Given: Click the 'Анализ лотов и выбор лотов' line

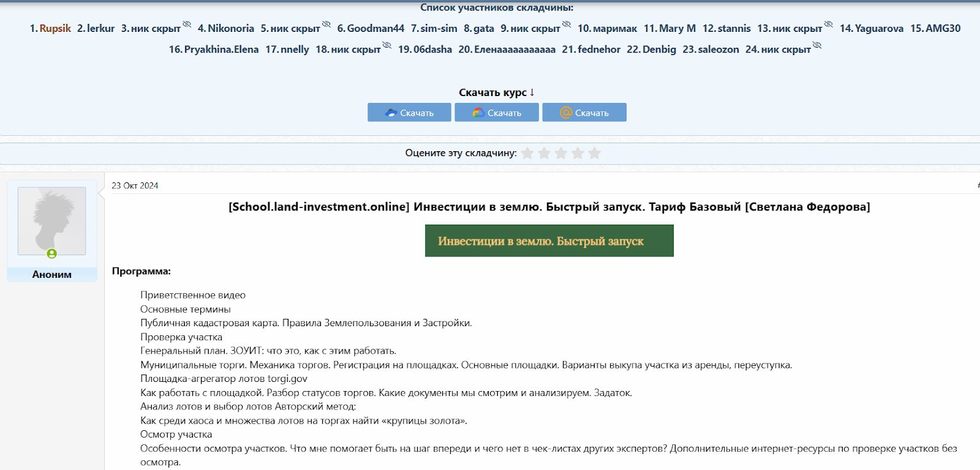Looking at the screenshot, I should [x=248, y=406].
